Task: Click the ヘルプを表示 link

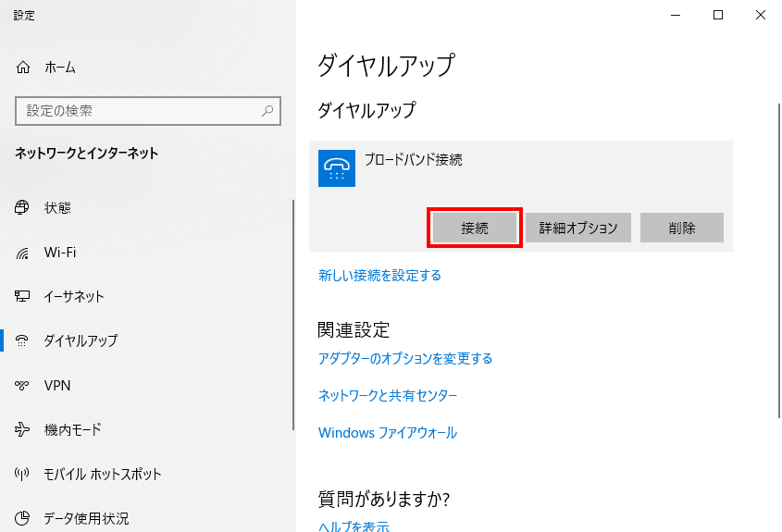Action: tap(354, 526)
